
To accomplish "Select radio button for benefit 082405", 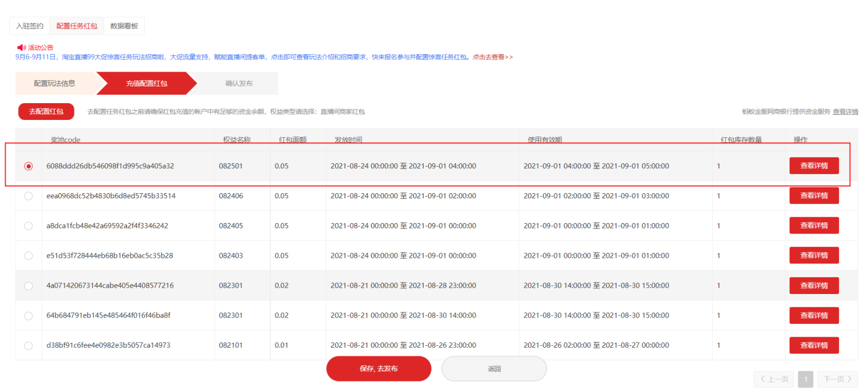I will (28, 226).
